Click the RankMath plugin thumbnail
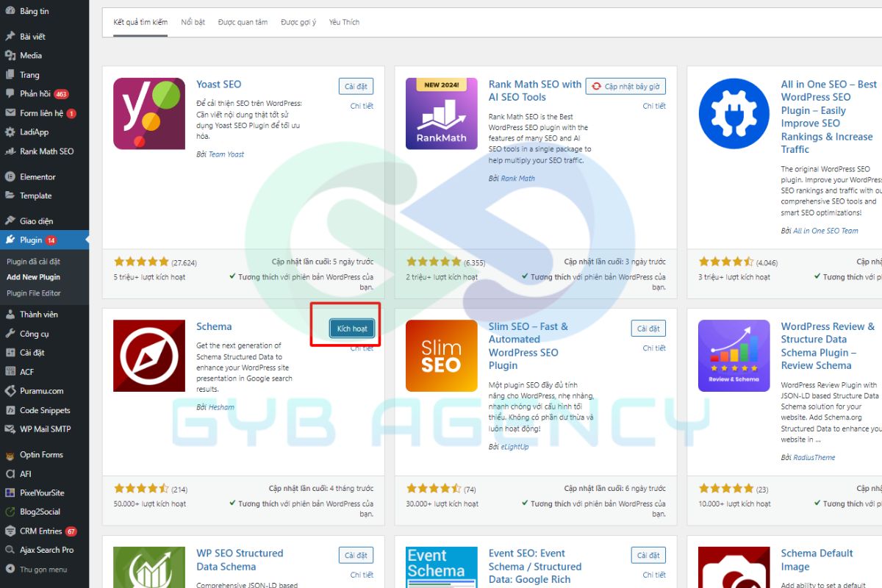 click(x=442, y=114)
